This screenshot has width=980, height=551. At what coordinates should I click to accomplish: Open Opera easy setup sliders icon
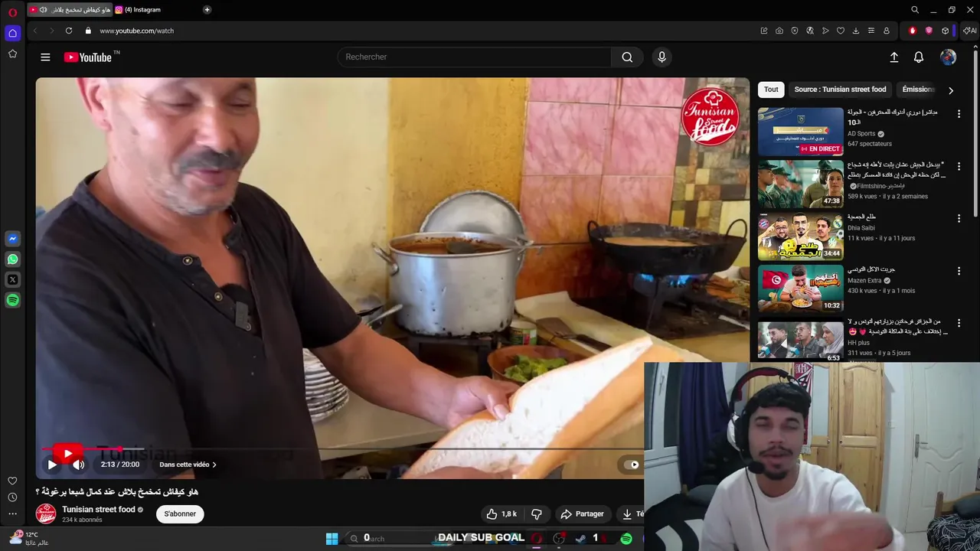(x=871, y=31)
